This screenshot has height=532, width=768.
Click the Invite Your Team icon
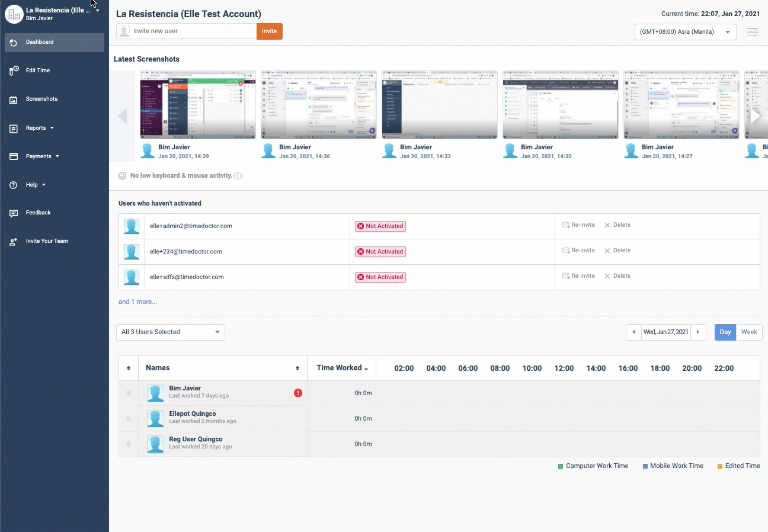[x=14, y=242]
